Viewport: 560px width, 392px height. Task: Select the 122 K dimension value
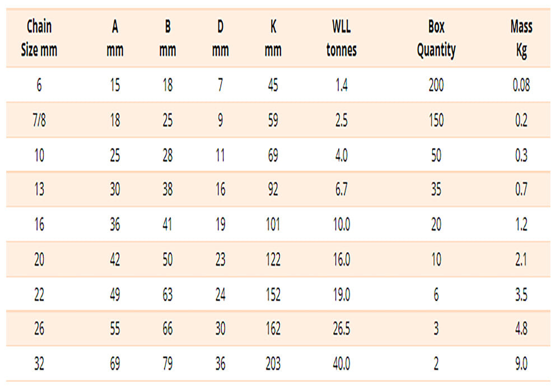(x=273, y=260)
